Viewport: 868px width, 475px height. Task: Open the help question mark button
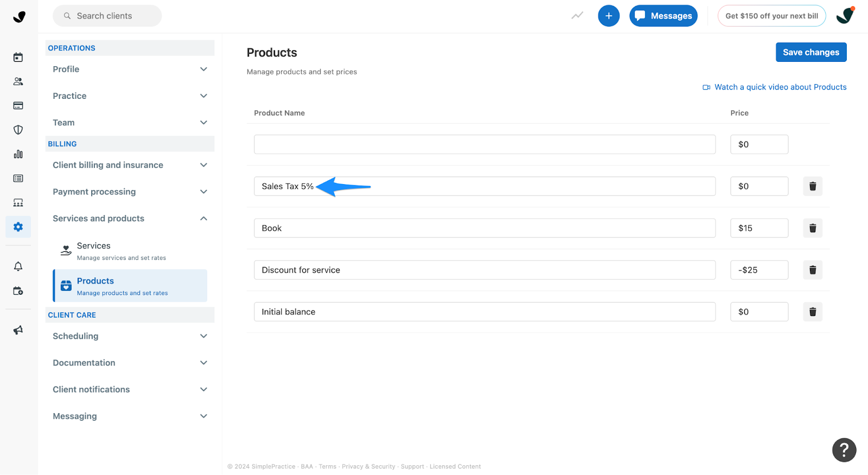point(844,450)
